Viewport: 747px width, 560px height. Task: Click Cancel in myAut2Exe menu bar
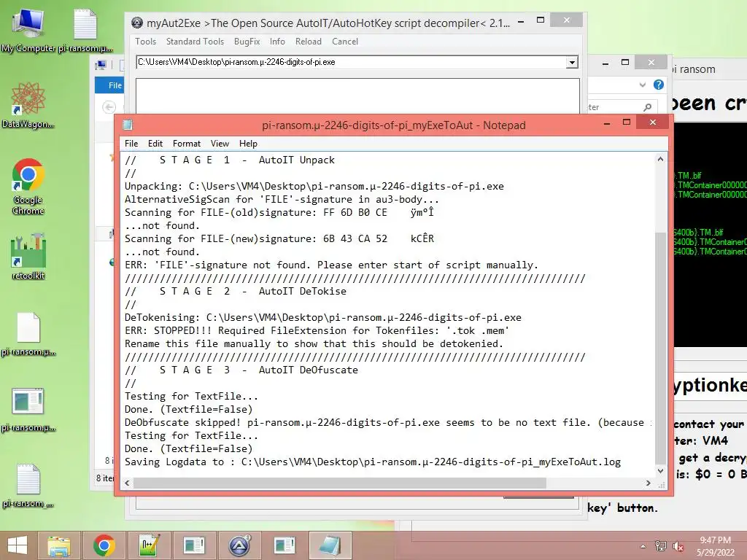[x=345, y=42]
